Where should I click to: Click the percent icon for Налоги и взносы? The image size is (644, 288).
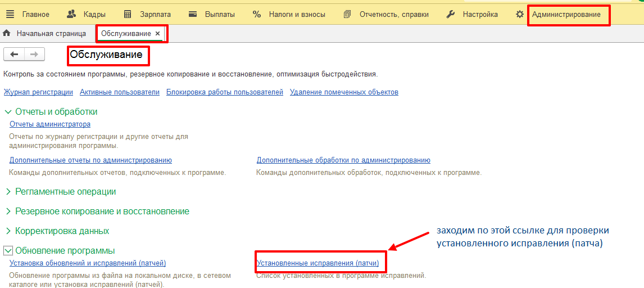[257, 15]
